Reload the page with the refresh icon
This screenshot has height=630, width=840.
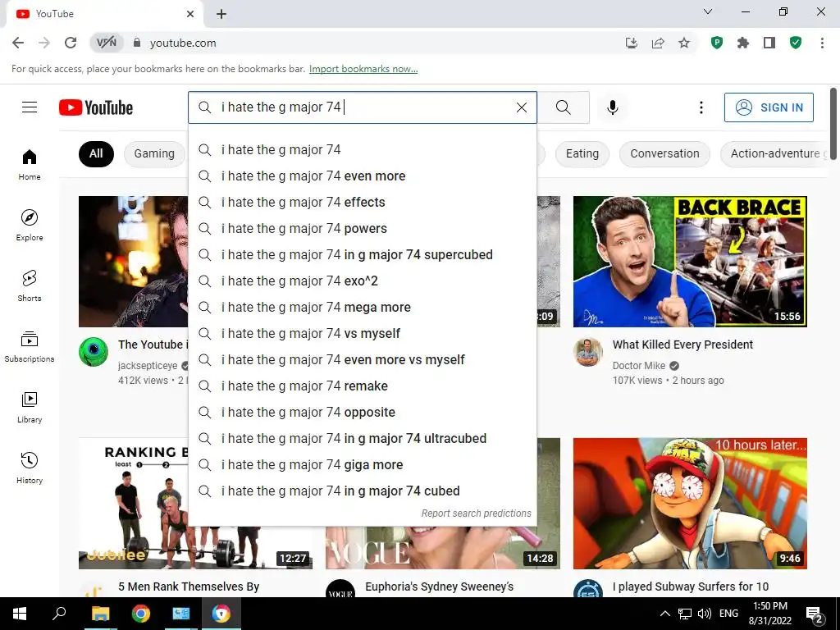[71, 43]
